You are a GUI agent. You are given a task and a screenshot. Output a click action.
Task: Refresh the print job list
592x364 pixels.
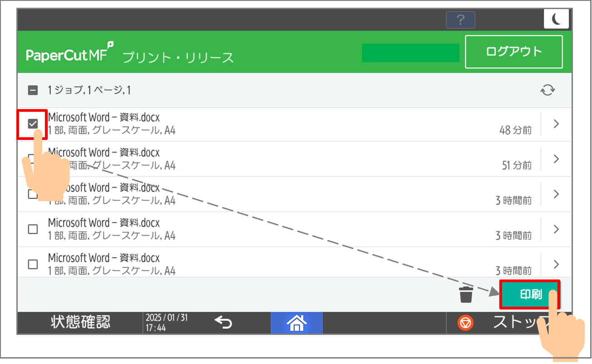[547, 90]
